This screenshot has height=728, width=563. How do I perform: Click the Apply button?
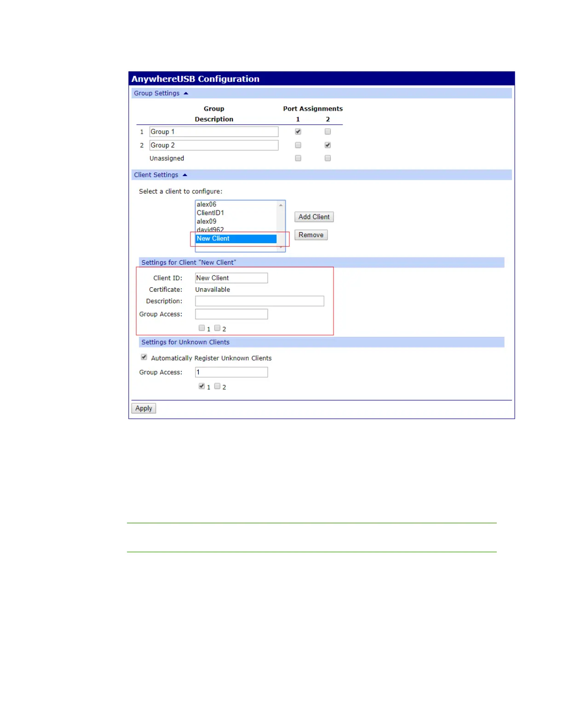pos(144,408)
